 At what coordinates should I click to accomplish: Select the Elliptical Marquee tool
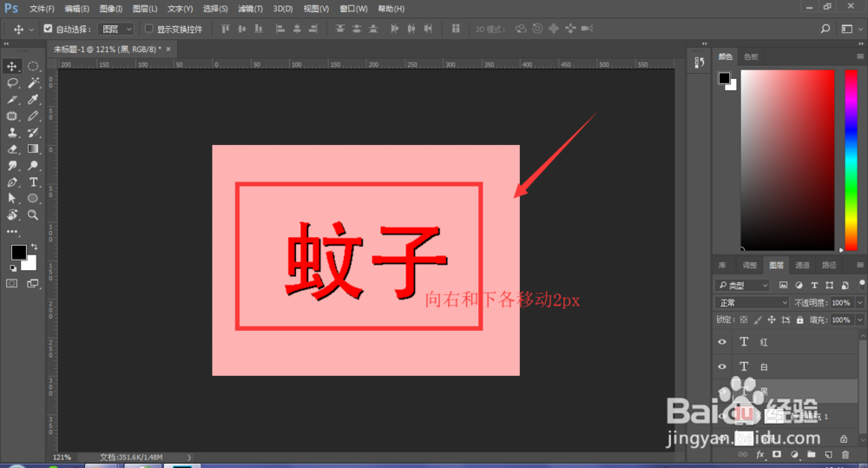tap(33, 67)
